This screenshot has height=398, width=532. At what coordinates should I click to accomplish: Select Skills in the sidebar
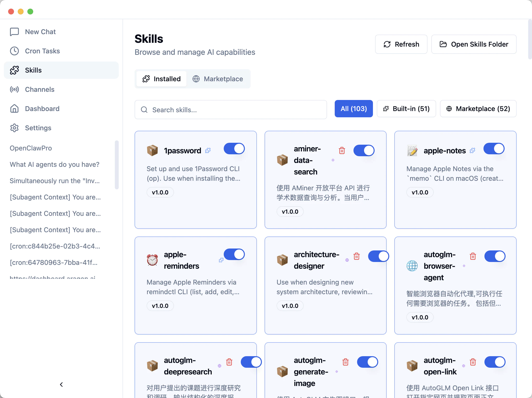(x=33, y=70)
